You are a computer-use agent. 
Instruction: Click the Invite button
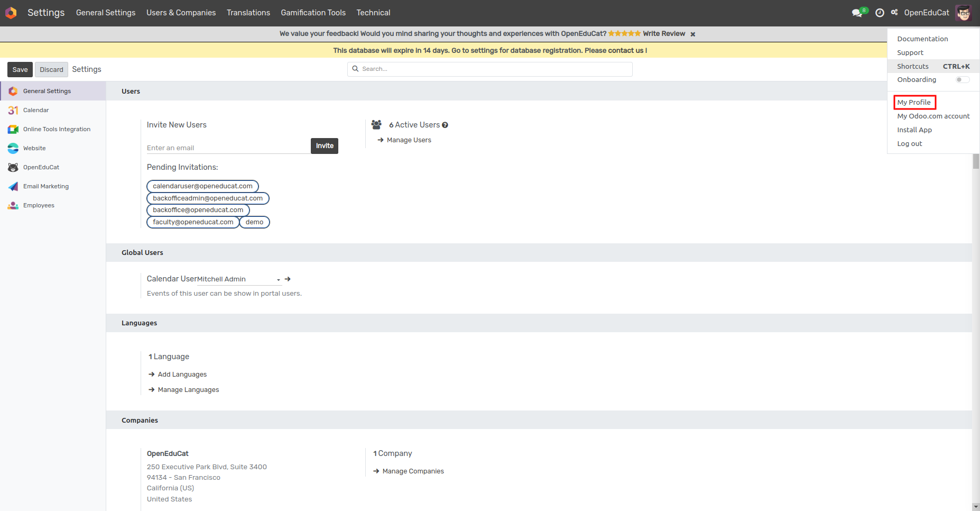coord(325,146)
